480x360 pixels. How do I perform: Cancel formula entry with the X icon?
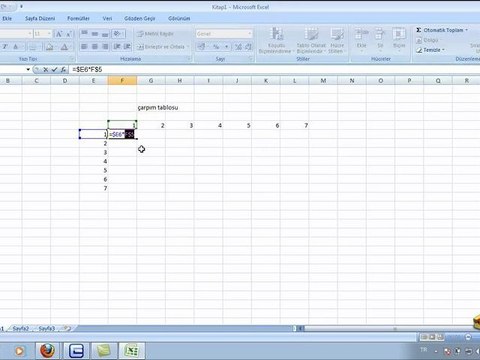pyautogui.click(x=46, y=69)
